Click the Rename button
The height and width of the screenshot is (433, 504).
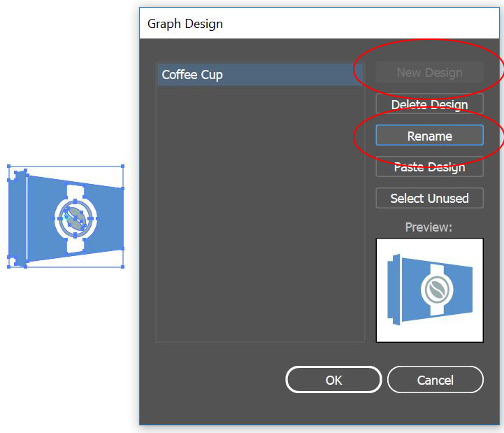point(429,136)
